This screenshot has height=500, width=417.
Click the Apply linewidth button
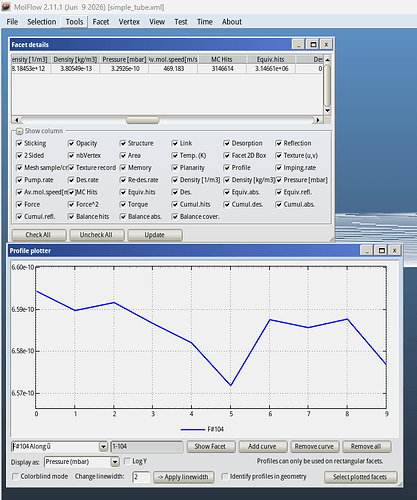click(183, 477)
